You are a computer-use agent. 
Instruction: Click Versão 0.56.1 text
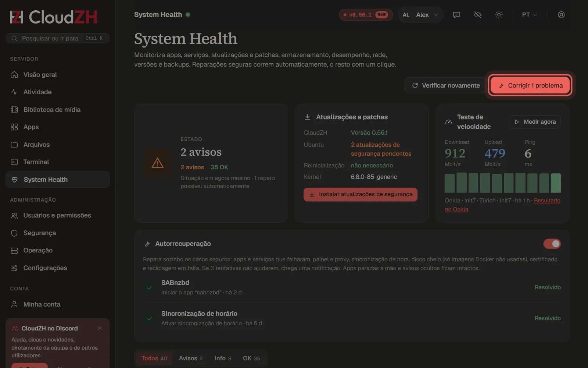click(369, 133)
